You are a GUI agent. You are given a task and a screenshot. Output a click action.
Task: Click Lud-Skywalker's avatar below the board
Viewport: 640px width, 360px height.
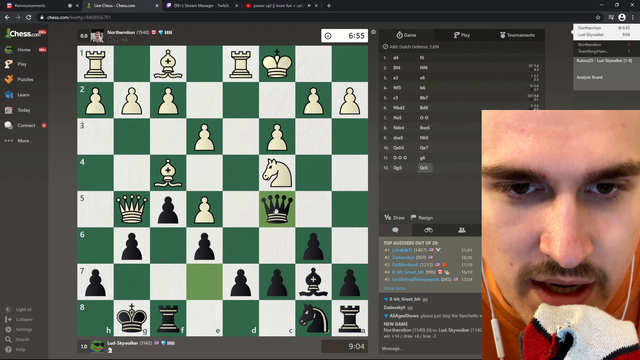pyautogui.click(x=97, y=346)
